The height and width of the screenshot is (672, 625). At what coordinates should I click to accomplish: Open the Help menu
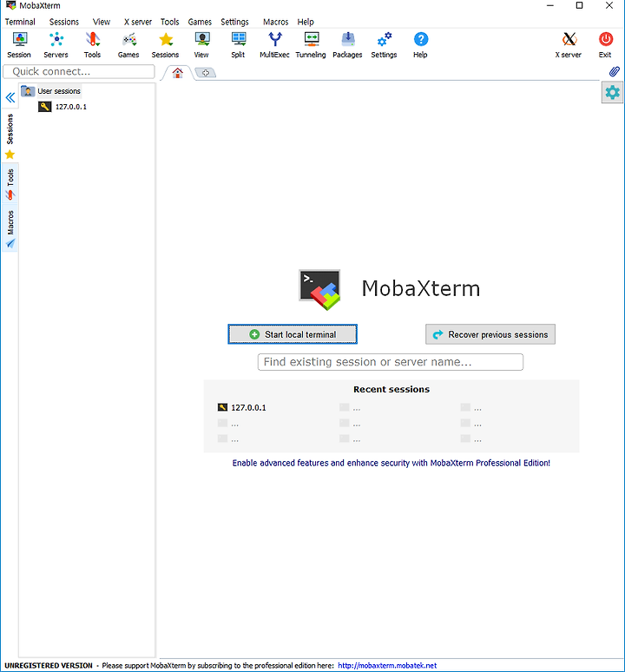click(306, 22)
